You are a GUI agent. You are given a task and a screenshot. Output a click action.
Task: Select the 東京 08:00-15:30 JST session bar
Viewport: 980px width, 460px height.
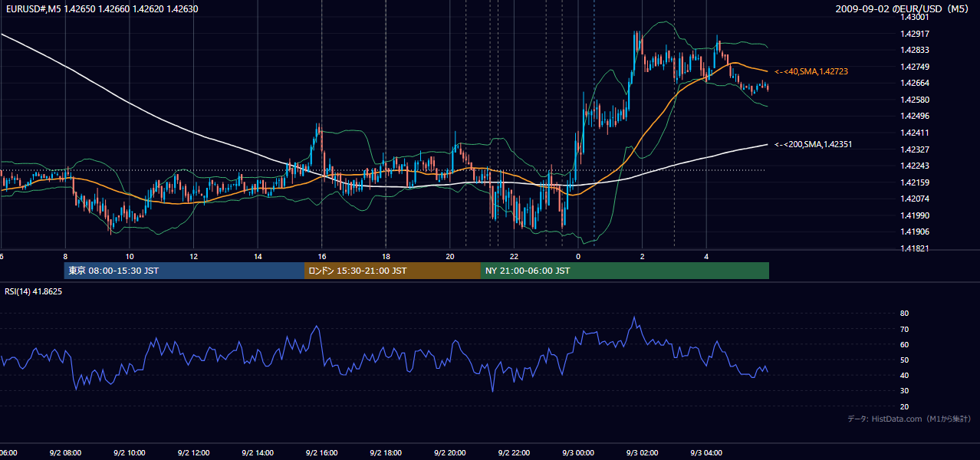point(184,271)
